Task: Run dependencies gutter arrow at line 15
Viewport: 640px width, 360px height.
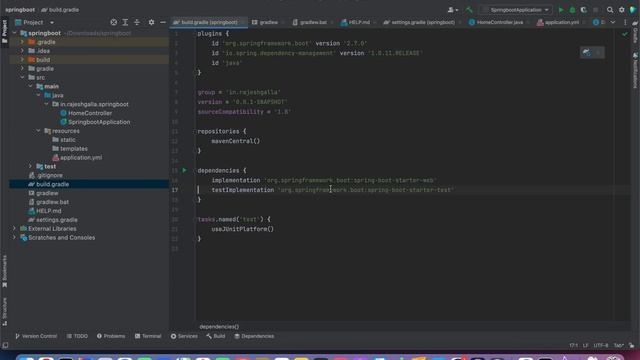Action: (x=184, y=170)
